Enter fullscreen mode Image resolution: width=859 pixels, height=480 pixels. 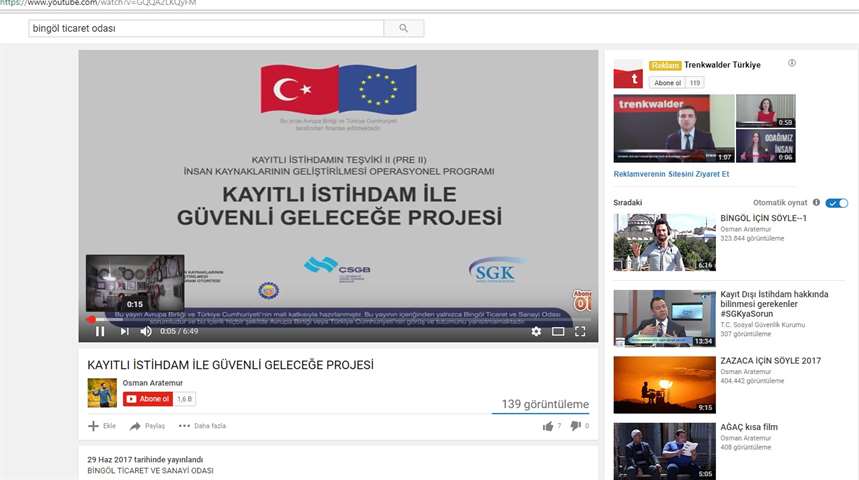(580, 332)
